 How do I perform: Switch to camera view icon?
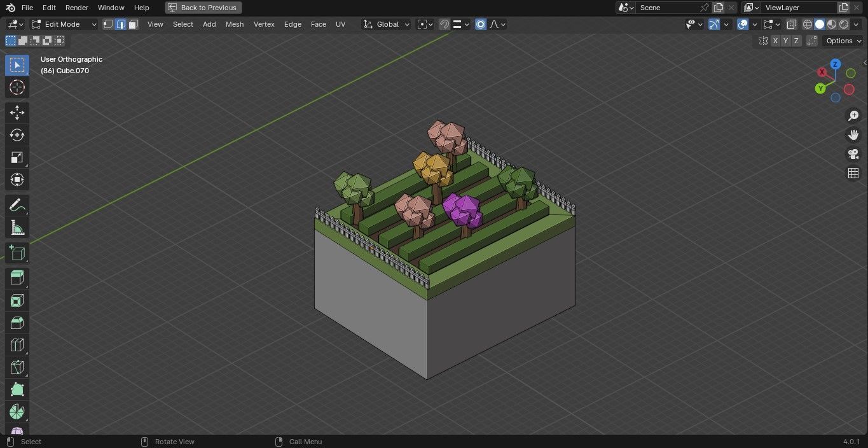tap(853, 153)
